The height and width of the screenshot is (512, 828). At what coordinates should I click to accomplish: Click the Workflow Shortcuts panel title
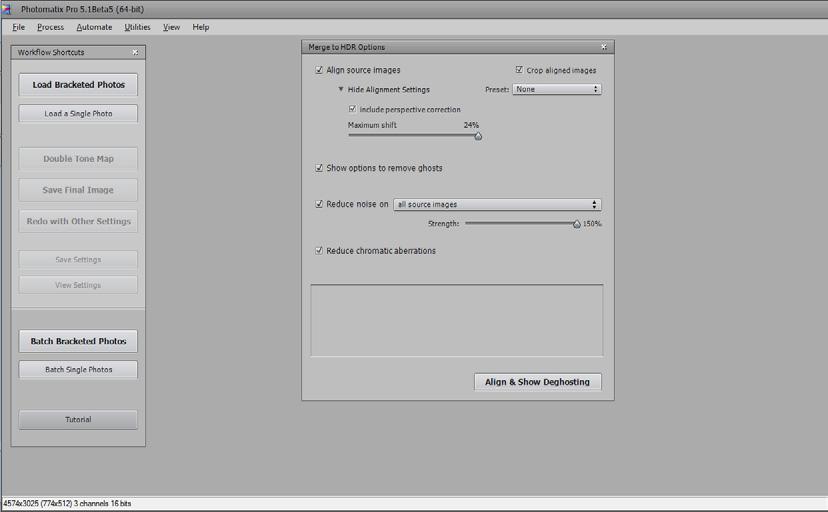coord(51,52)
